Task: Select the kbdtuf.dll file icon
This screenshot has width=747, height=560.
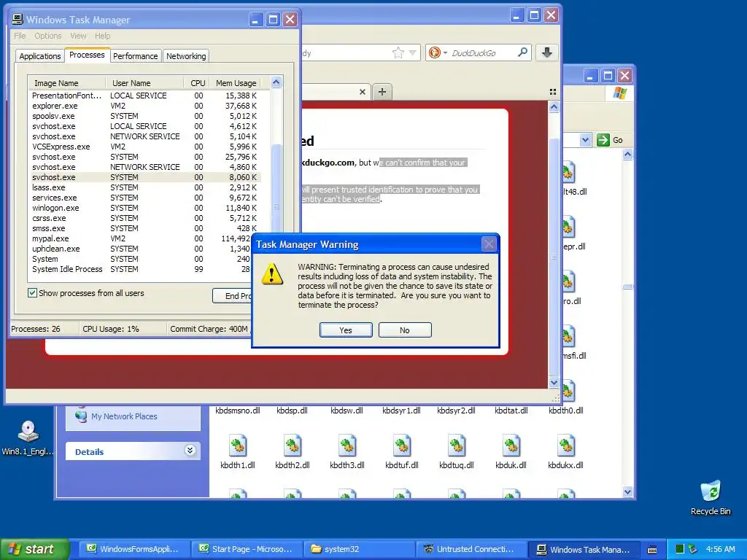Action: [402, 446]
